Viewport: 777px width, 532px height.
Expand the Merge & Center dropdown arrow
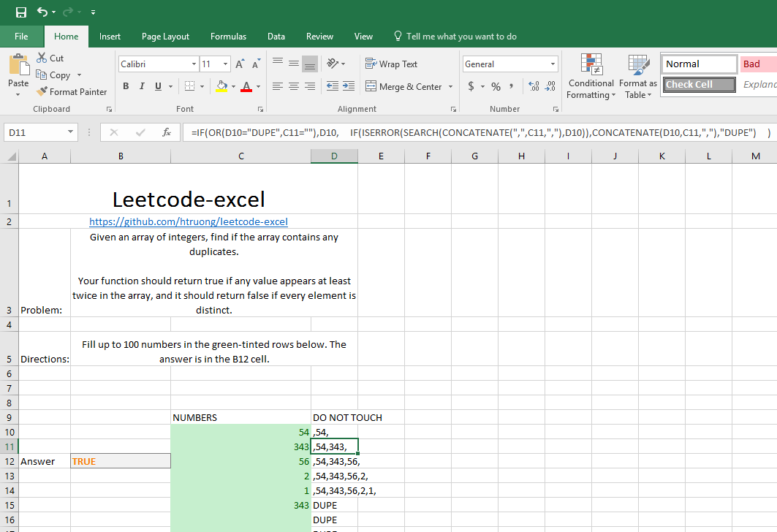coord(450,86)
